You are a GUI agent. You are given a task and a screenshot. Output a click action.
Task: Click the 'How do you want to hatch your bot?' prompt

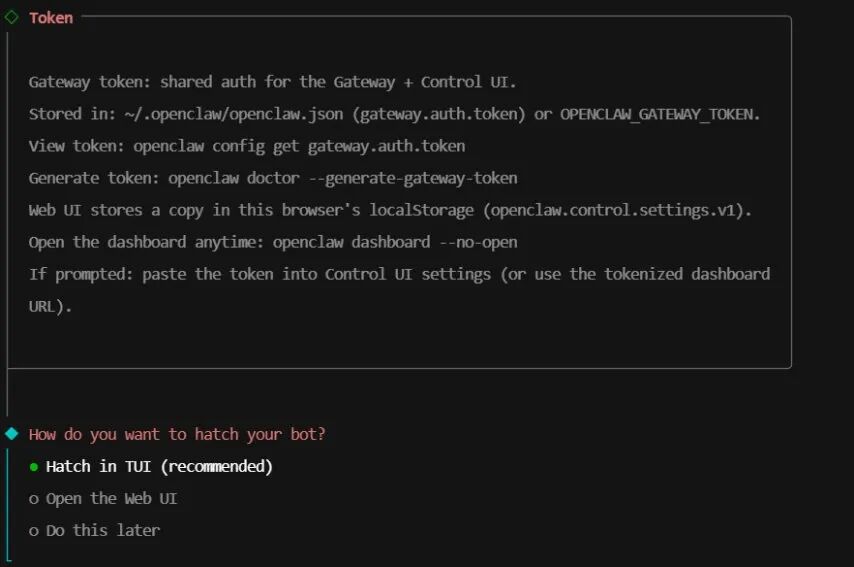pos(177,434)
